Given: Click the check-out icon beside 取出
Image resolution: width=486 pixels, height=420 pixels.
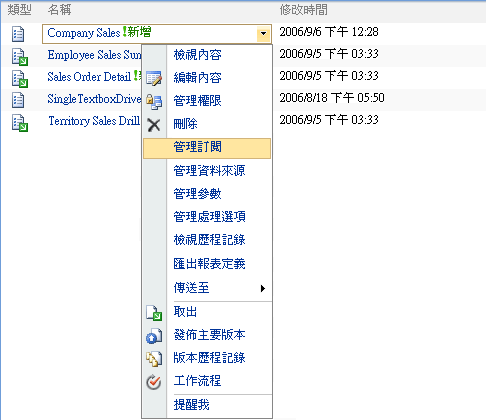Looking at the screenshot, I should (154, 313).
